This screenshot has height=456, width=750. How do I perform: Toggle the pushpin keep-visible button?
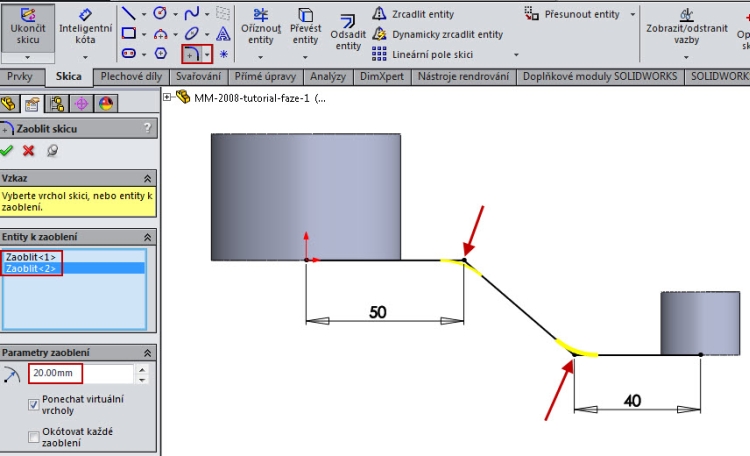(x=52, y=151)
